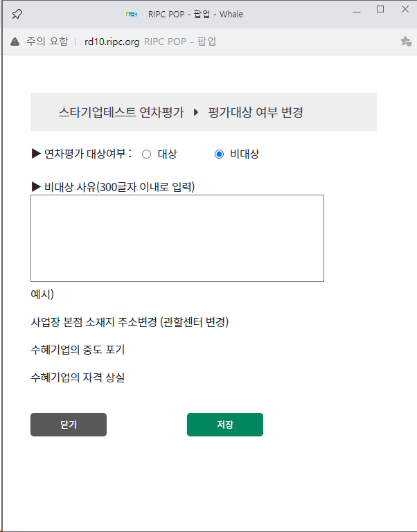Click the 스타기업테스트 연차평가 header text

[x=121, y=112]
